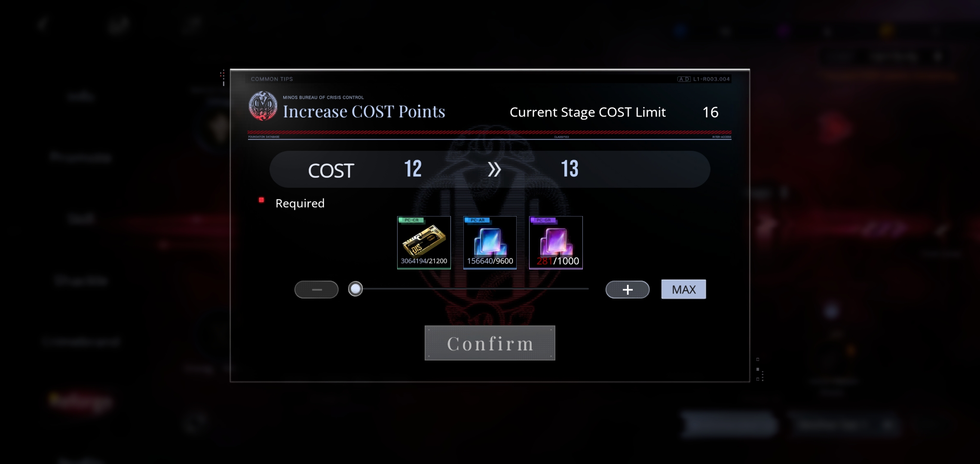Image resolution: width=980 pixels, height=464 pixels.
Task: Click the Required section label
Action: point(300,203)
